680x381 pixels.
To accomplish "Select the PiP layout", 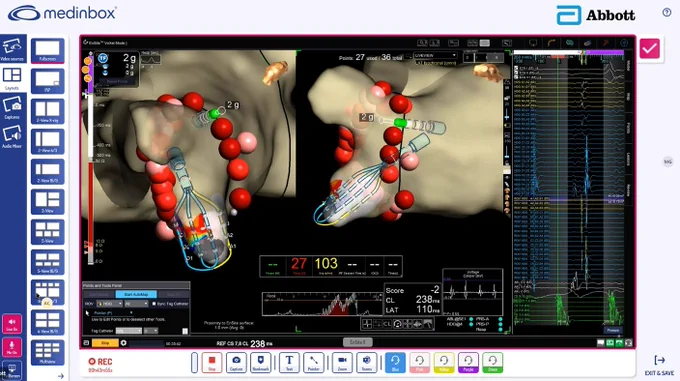I will [x=48, y=81].
